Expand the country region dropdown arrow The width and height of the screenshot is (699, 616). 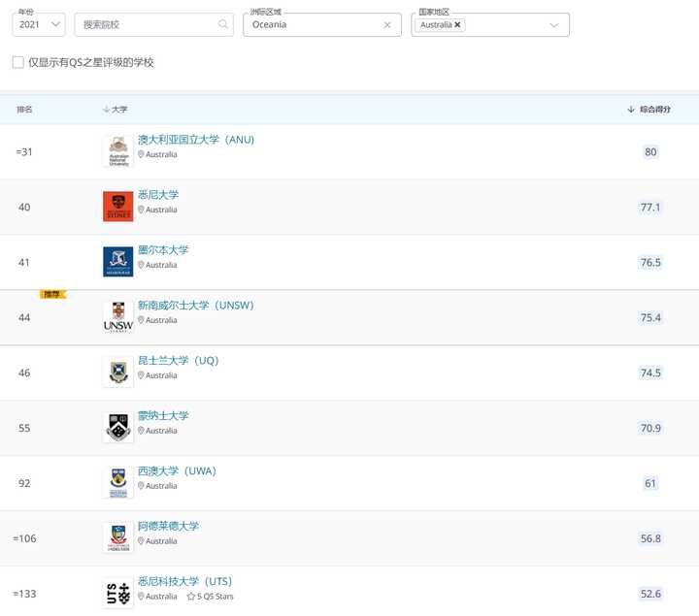coord(553,25)
